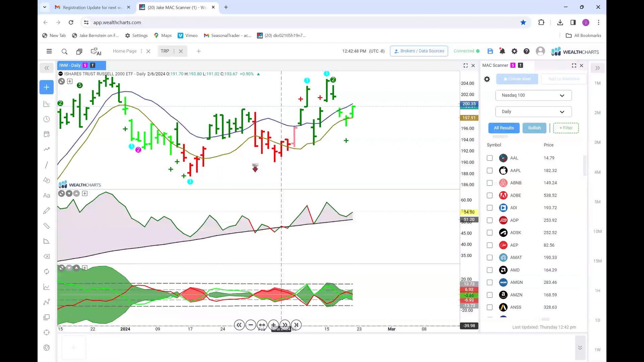Check the ADI row checkbox
644x362 pixels.
(490, 208)
